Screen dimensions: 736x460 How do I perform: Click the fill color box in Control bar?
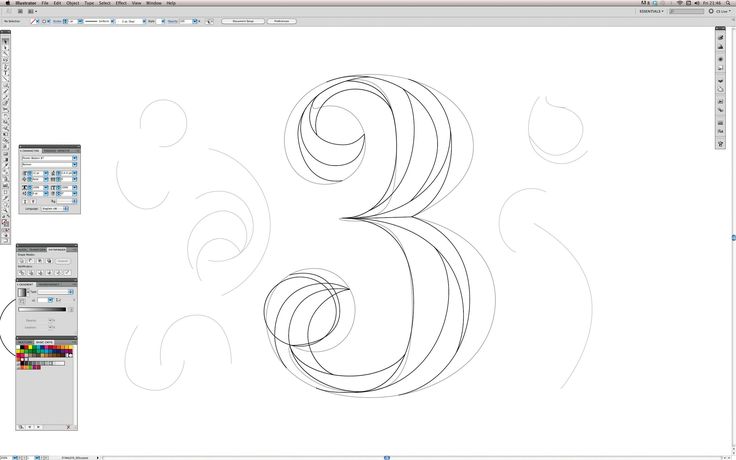click(33, 21)
